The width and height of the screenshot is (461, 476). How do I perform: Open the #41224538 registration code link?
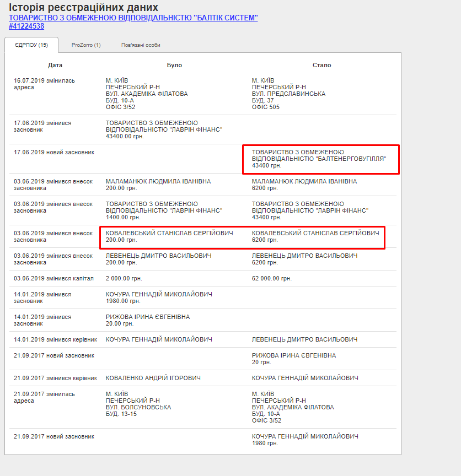pos(26,26)
